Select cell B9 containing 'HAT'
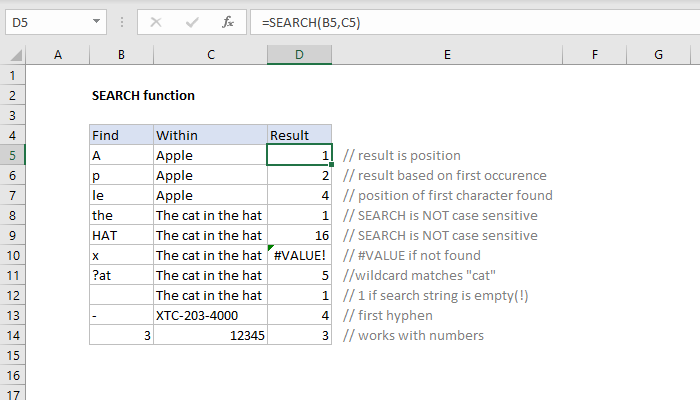 pos(121,235)
